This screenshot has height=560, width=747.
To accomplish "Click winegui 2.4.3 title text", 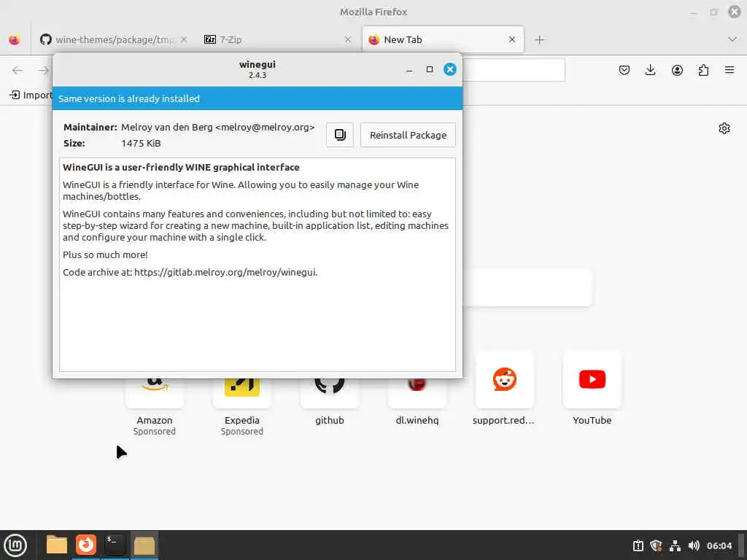I will pyautogui.click(x=258, y=69).
